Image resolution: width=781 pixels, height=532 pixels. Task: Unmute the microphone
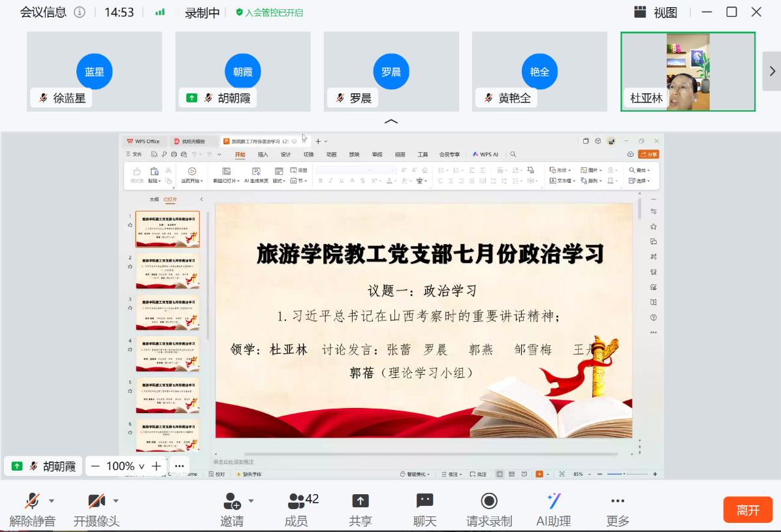point(31,501)
